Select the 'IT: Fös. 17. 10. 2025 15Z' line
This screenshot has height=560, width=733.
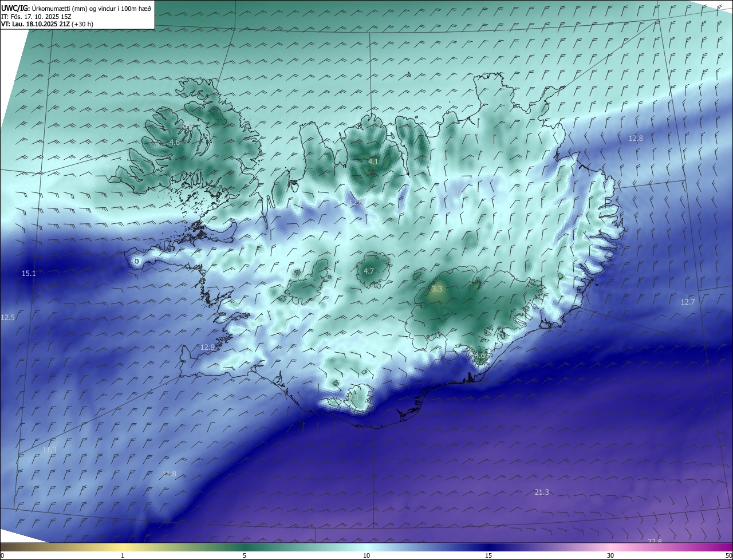point(36,17)
